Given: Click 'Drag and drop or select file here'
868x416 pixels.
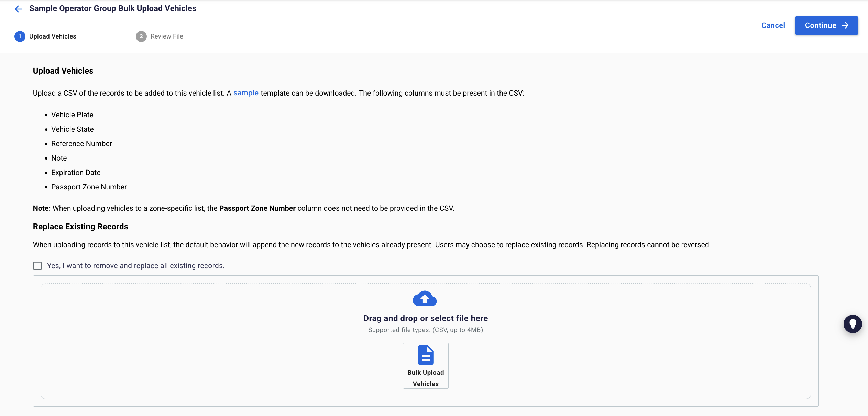Looking at the screenshot, I should [426, 318].
